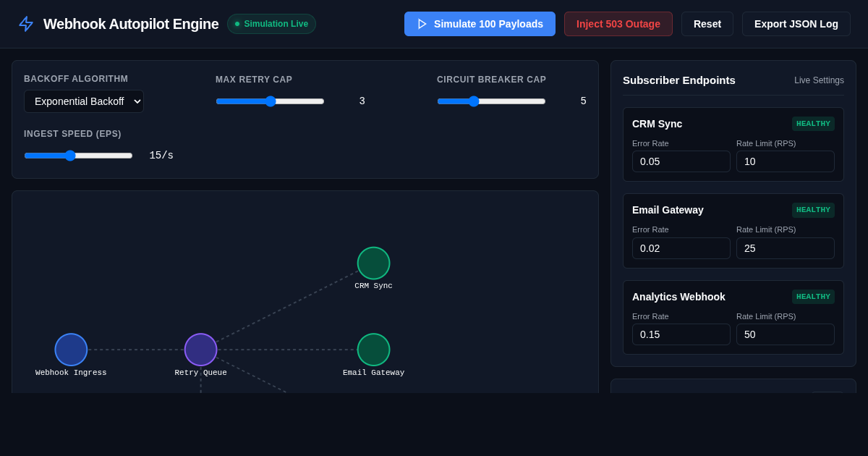Click the Analytics Webhook card title
The height and width of the screenshot is (456, 868).
coord(678,297)
